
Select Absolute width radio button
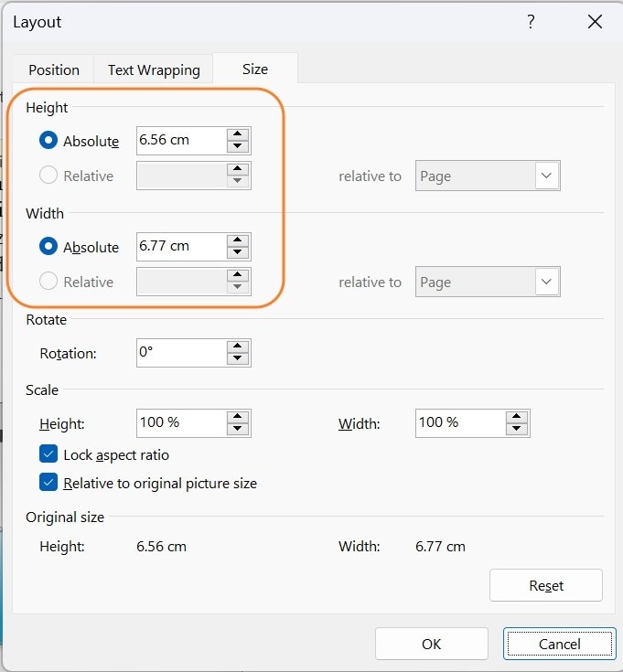[x=49, y=247]
